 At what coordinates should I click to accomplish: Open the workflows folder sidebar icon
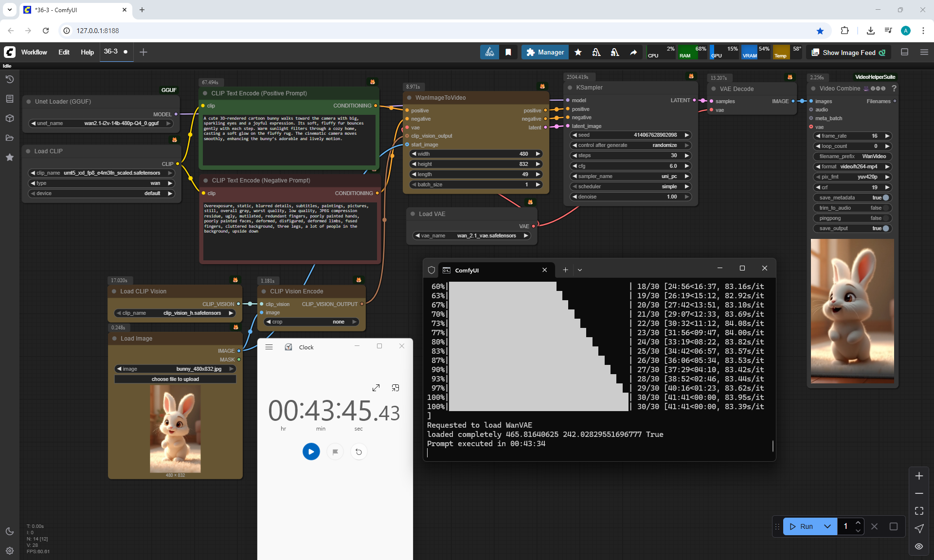tap(10, 138)
